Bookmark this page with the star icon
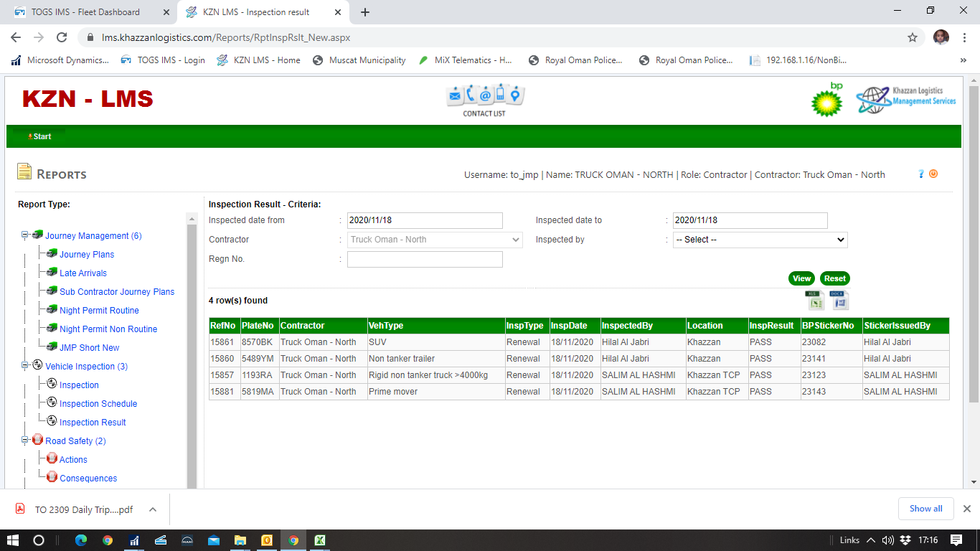Image resolution: width=980 pixels, height=551 pixels. (x=913, y=37)
